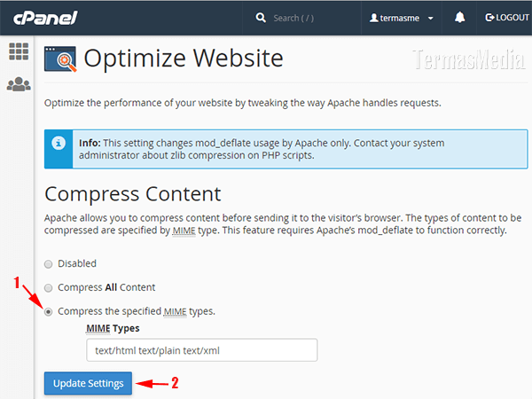Click the search magnifier icon
This screenshot has width=532, height=399.
click(261, 18)
